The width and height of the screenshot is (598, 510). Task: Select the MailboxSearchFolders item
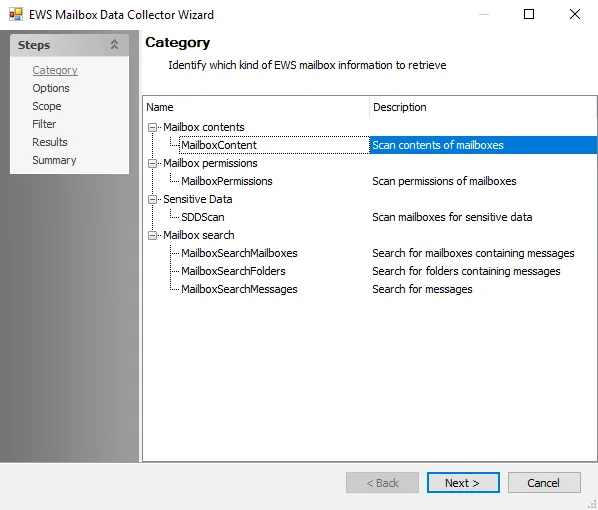click(x=233, y=271)
